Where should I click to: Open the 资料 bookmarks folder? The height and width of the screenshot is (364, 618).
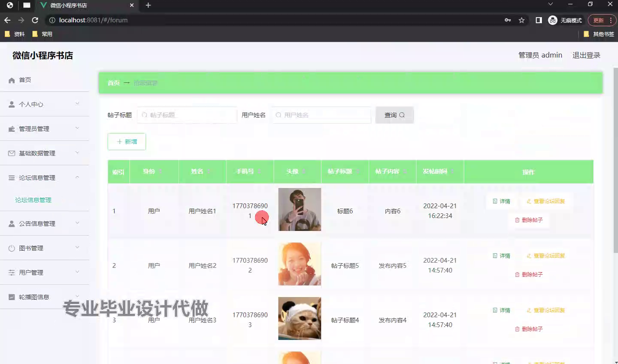pos(15,34)
